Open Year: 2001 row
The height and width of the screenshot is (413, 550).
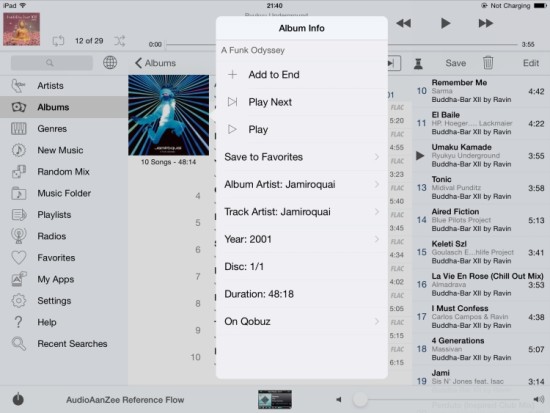[302, 239]
